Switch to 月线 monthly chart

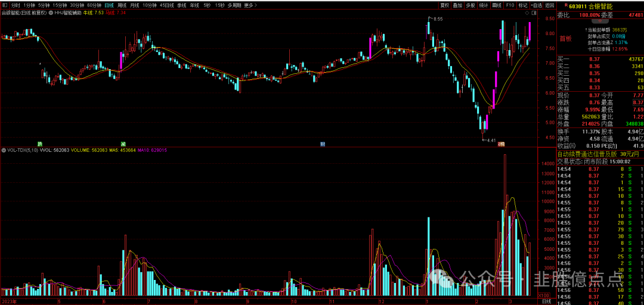tap(134, 6)
